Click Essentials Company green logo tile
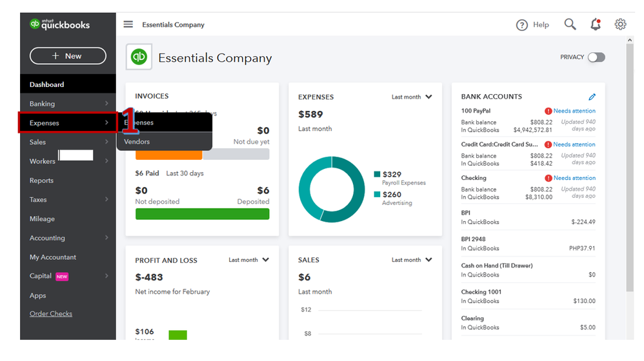The height and width of the screenshot is (361, 644). 139,57
